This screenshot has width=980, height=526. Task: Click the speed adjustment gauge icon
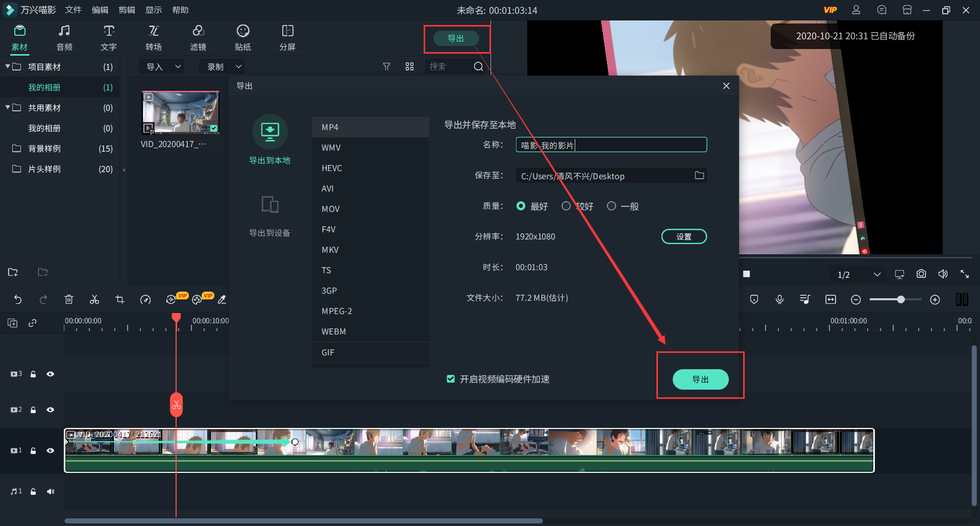[x=145, y=299]
